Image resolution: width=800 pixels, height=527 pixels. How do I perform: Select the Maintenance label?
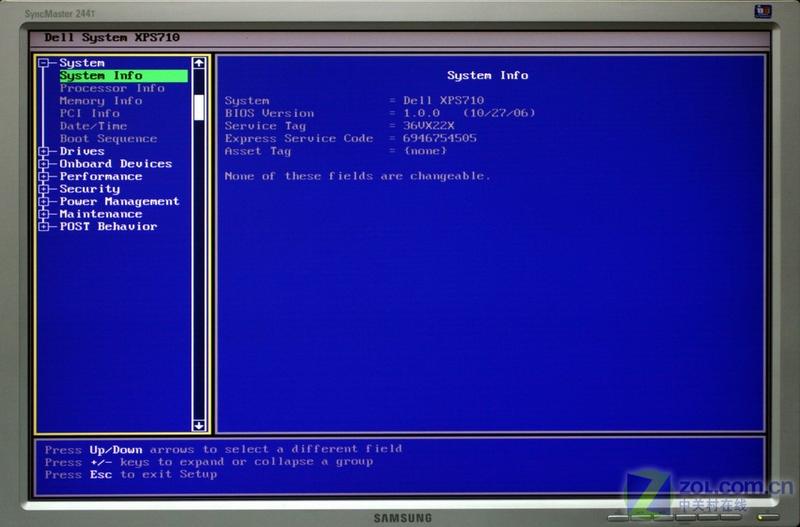point(101,214)
